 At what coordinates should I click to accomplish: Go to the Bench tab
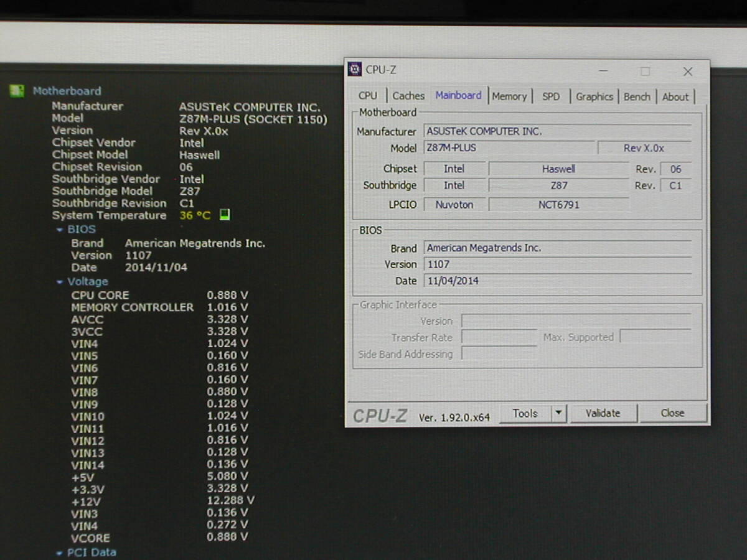[637, 96]
